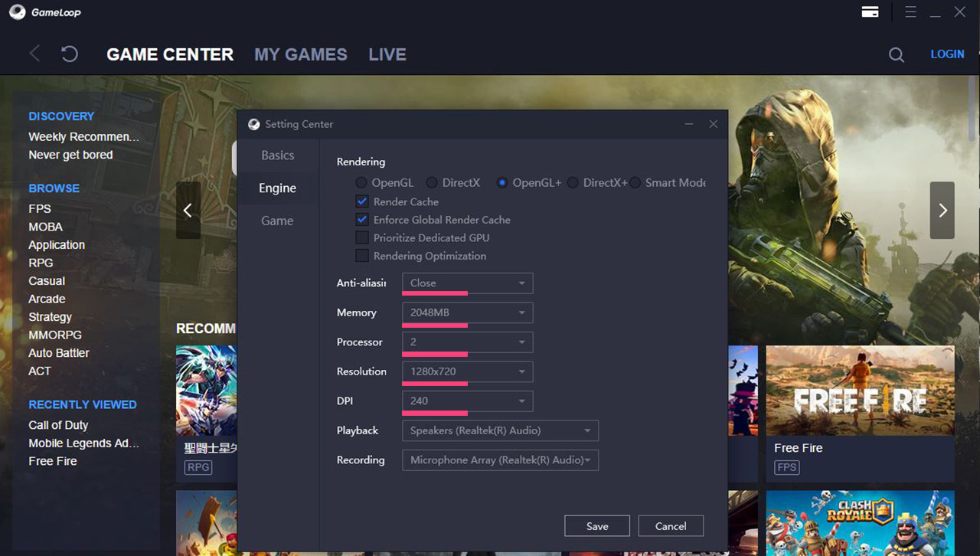Go to previous banner slide arrow
The height and width of the screenshot is (556, 980).
click(188, 211)
